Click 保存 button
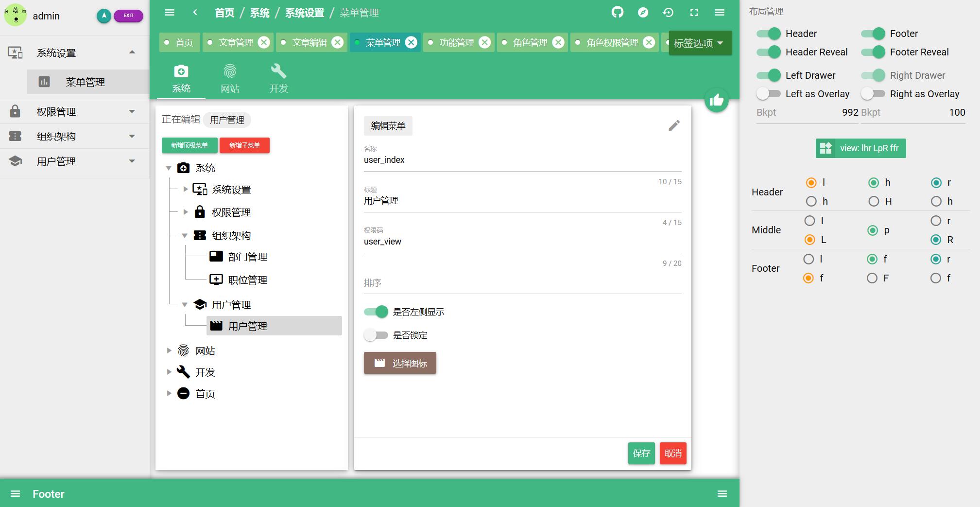 641,453
